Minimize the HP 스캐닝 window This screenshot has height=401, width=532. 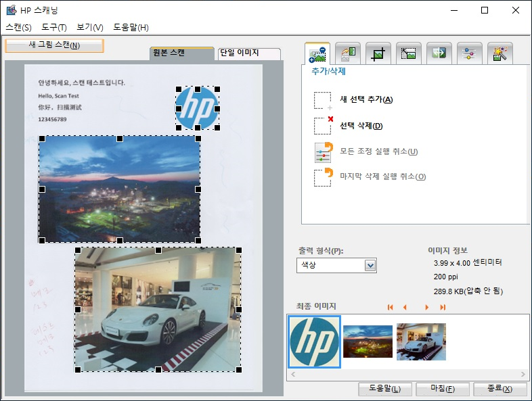coord(454,10)
